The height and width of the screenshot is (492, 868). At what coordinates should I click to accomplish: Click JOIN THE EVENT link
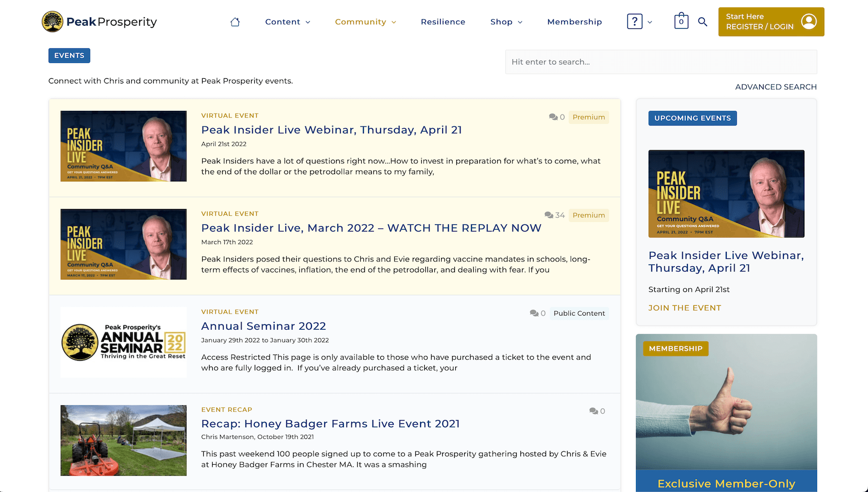click(x=684, y=308)
